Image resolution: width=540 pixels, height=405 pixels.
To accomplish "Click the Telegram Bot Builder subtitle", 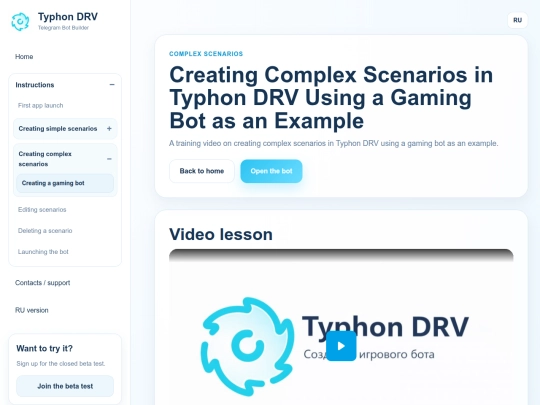I will (x=63, y=28).
